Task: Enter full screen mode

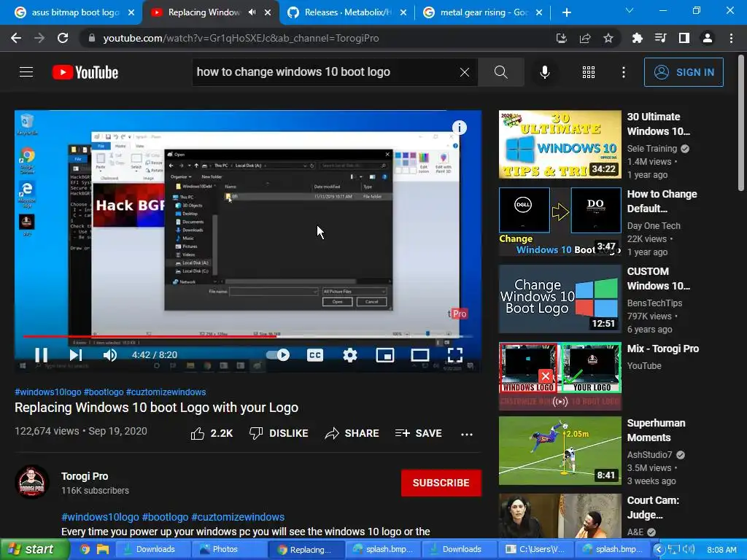Action: click(x=455, y=355)
